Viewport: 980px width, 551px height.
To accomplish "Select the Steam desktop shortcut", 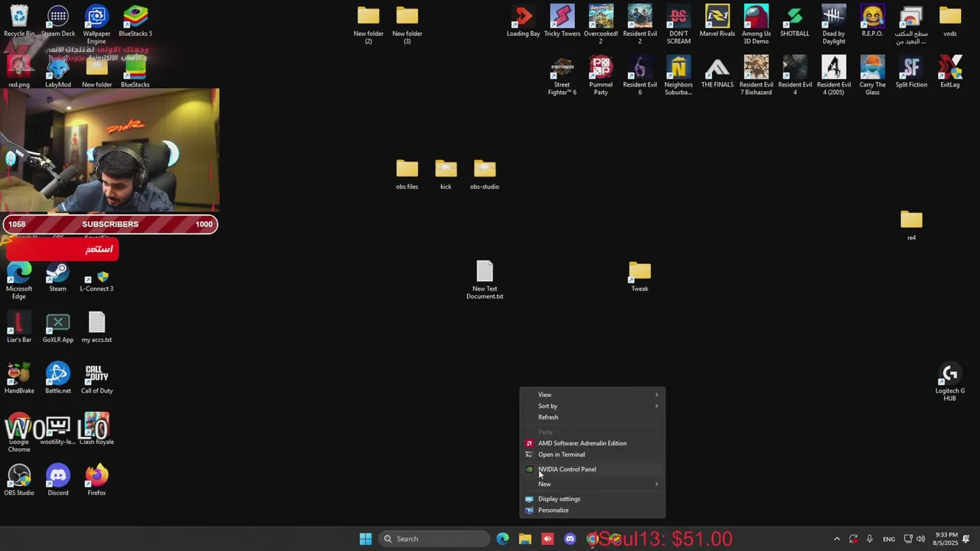I will point(58,276).
